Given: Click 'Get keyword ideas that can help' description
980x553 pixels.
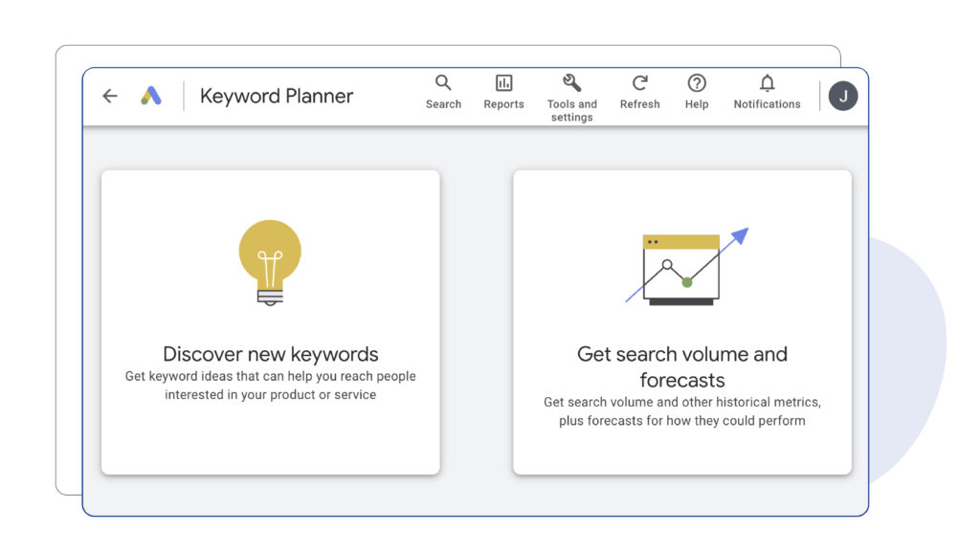Looking at the screenshot, I should [271, 385].
